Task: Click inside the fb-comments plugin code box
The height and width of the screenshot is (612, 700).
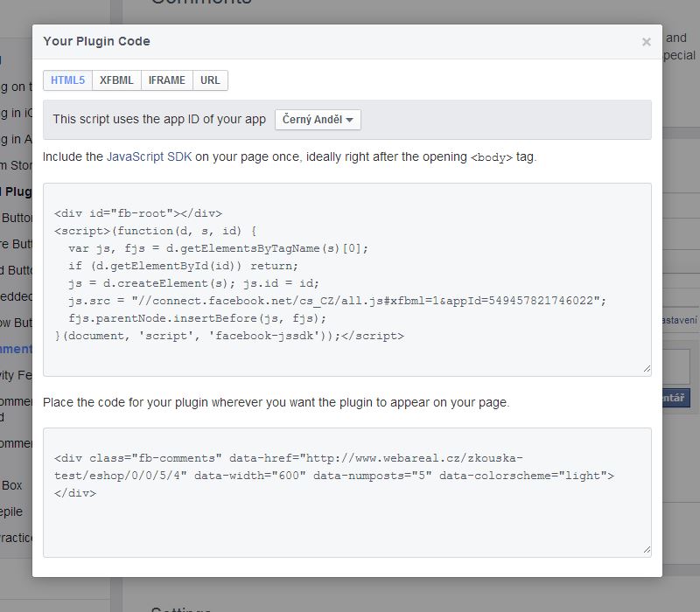Action: pos(347,492)
